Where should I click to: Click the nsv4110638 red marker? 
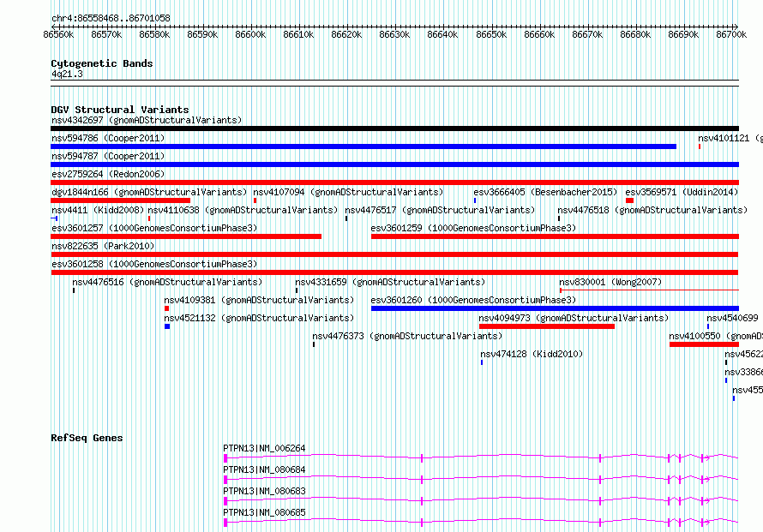[149, 218]
